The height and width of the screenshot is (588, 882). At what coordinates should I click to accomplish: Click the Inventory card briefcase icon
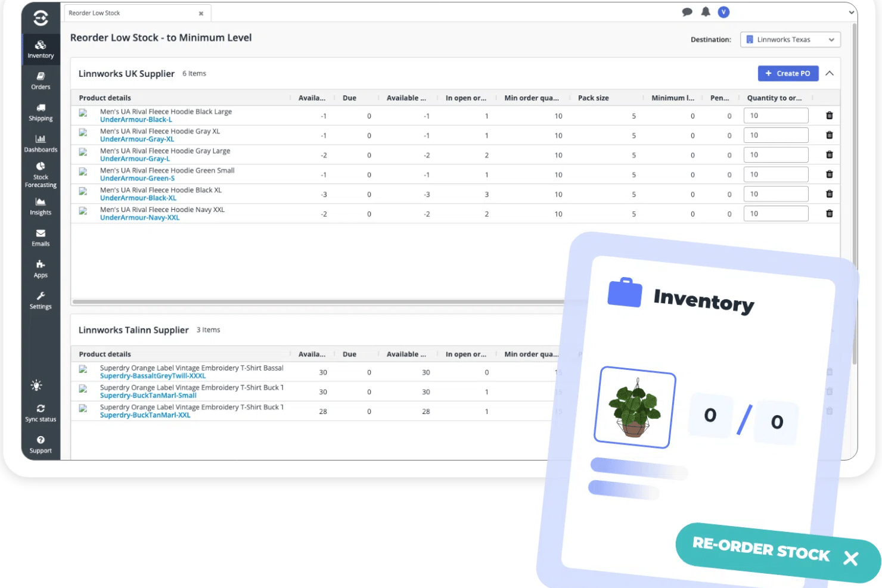click(x=625, y=292)
